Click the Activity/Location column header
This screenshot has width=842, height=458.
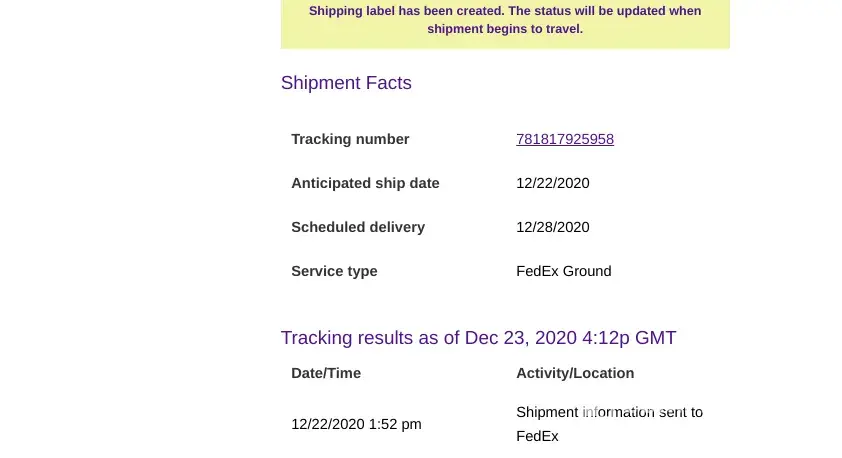[575, 373]
